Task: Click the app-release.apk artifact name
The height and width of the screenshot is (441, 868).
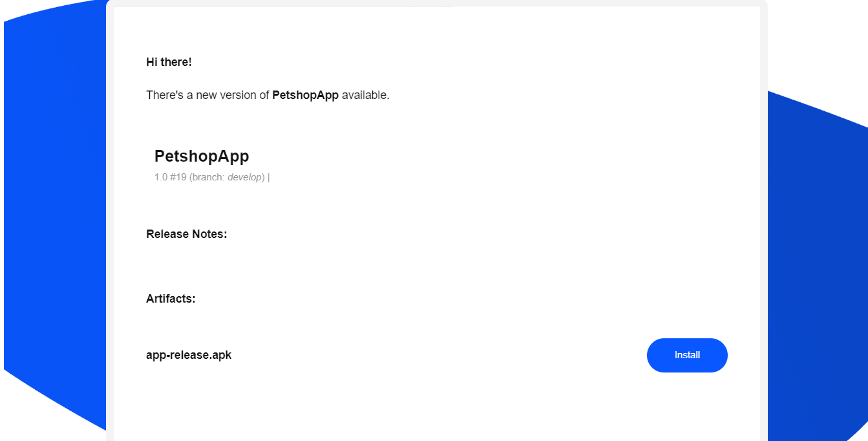Action: (x=189, y=355)
